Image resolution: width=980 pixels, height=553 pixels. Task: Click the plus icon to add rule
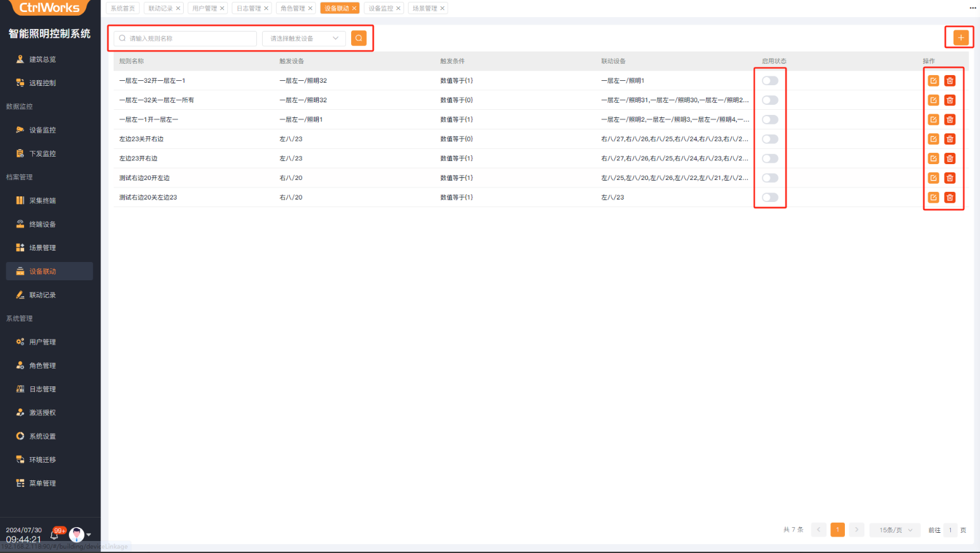960,38
